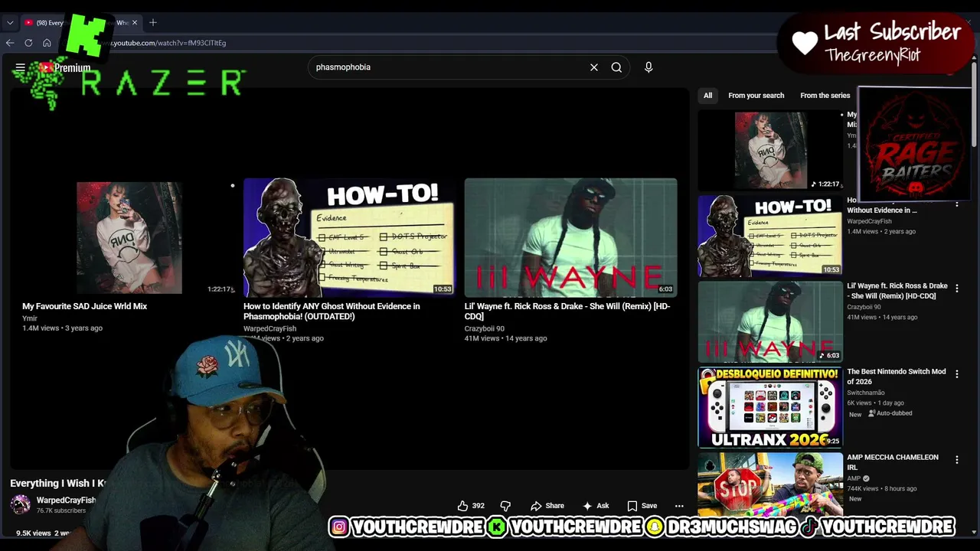Viewport: 980px width, 551px height.
Task: Select the From your search chip
Action: (x=756, y=96)
